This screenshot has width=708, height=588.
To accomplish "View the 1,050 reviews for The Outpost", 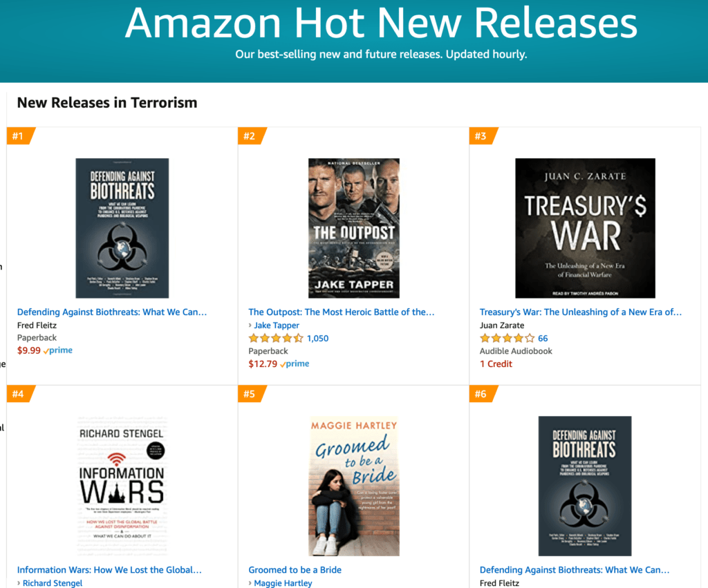I will [x=318, y=339].
